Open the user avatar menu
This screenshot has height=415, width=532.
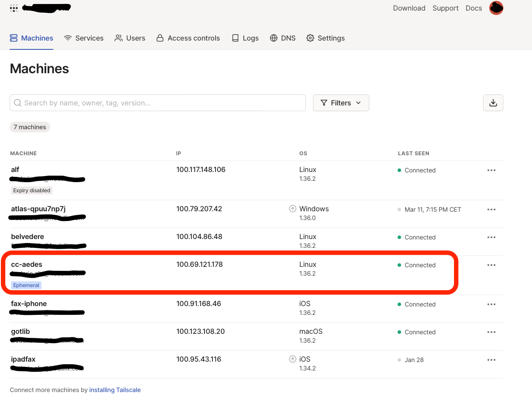[x=496, y=8]
